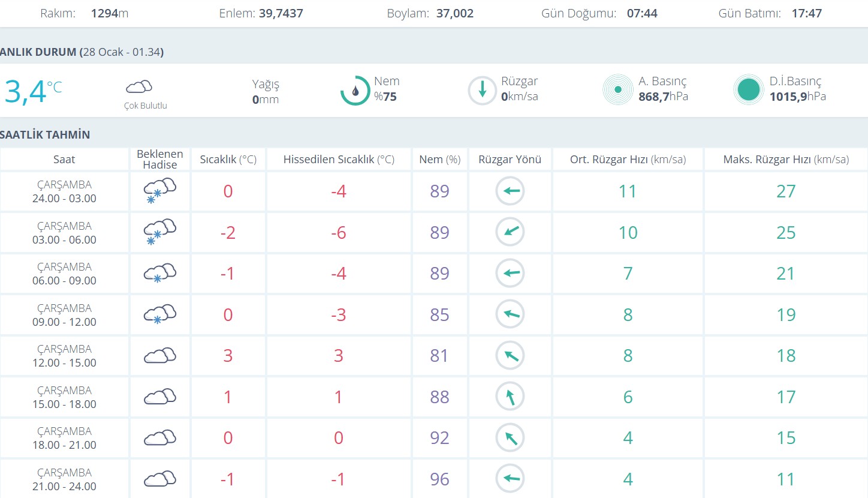Click the A. Basınç pressure icon
This screenshot has height=498, width=868.
click(x=617, y=90)
